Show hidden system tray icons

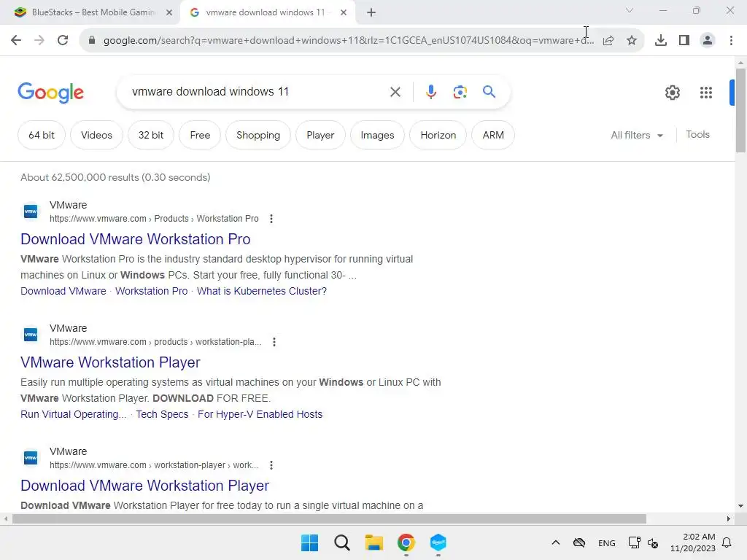555,542
